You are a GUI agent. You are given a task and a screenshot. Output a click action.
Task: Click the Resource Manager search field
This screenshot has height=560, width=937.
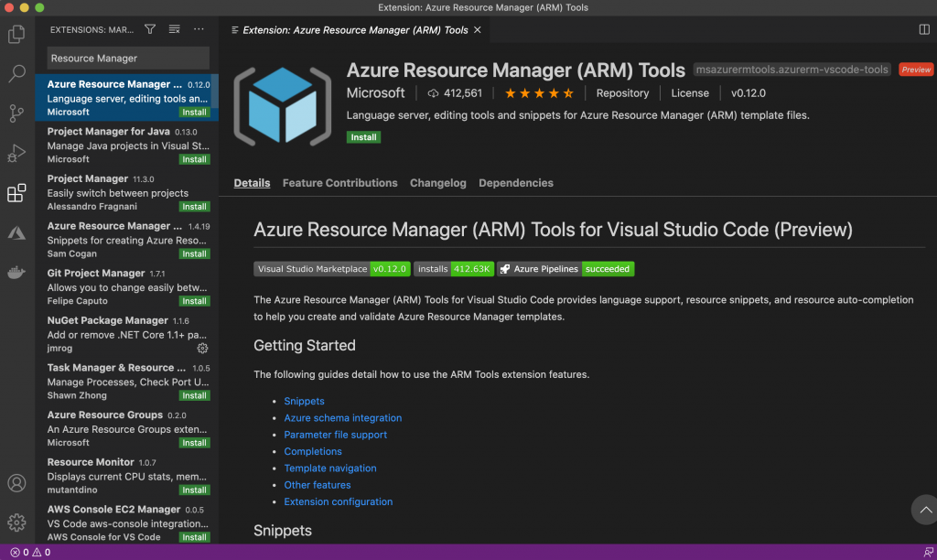[x=128, y=59]
